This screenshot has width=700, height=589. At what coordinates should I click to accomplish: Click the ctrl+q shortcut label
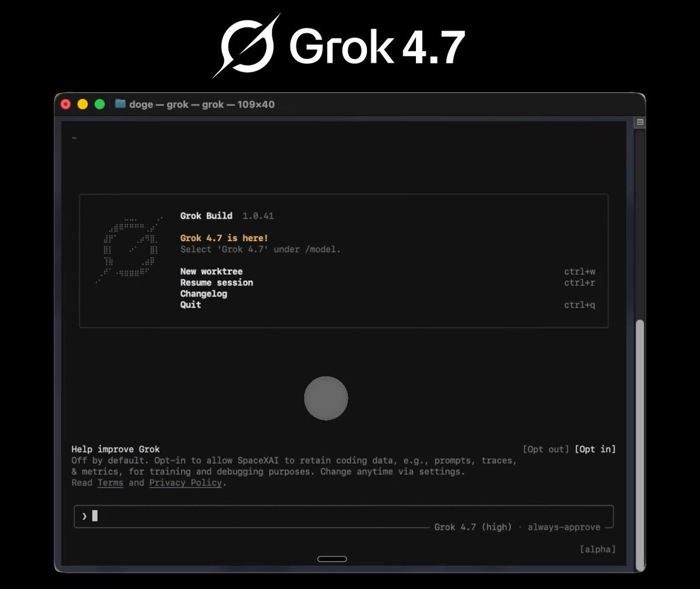[x=580, y=305]
